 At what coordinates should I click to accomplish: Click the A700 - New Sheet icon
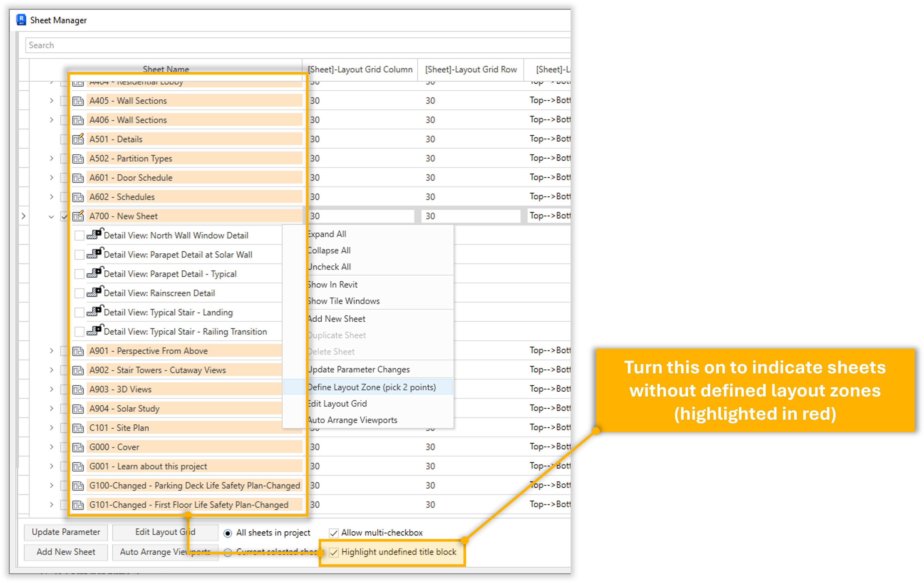78,216
